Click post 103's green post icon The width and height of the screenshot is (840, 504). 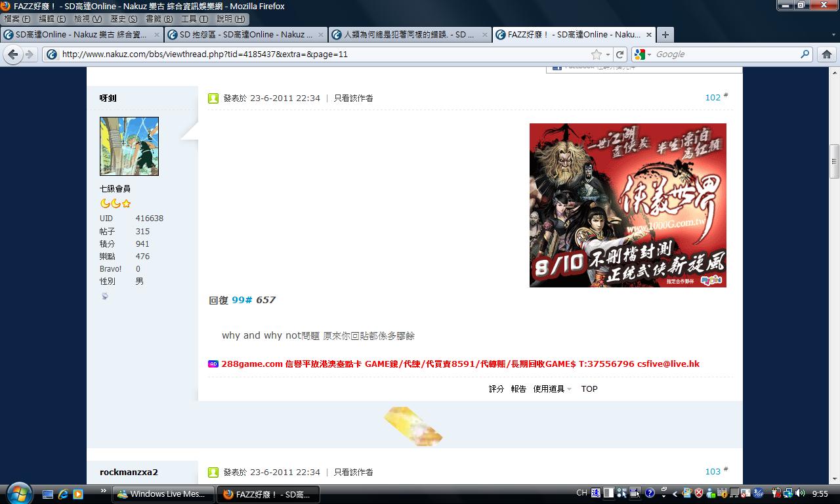pos(213,472)
